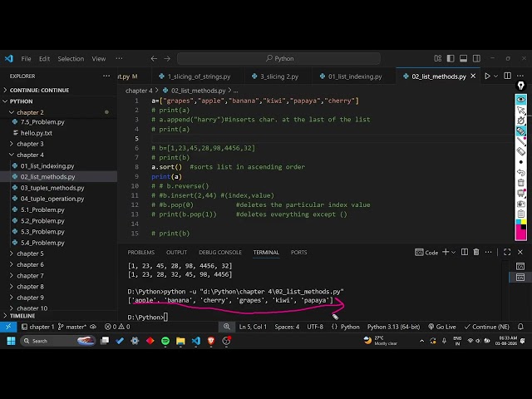Expand the chapter 3 folder

tap(30, 144)
